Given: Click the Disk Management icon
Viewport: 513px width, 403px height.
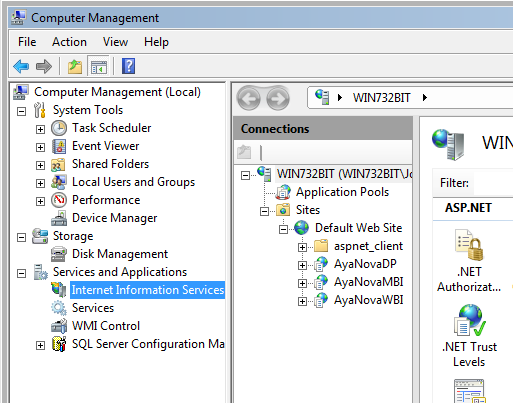Looking at the screenshot, I should point(59,254).
